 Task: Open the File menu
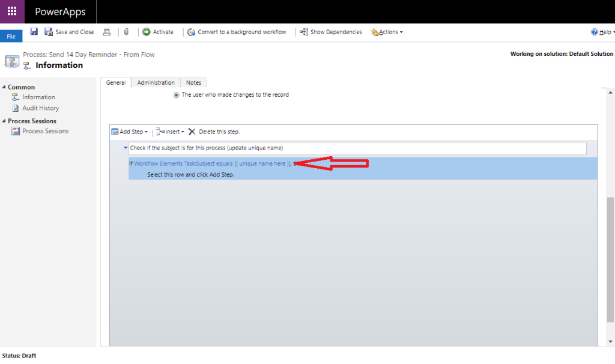pos(11,36)
